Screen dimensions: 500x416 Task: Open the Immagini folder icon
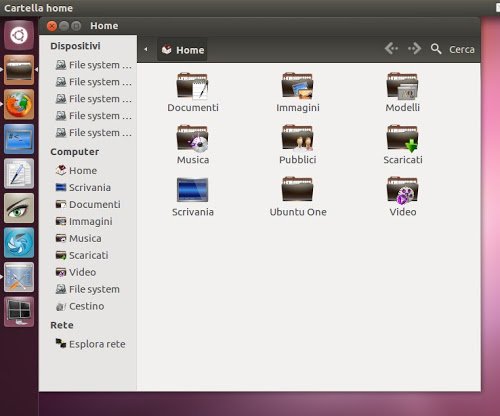pyautogui.click(x=297, y=86)
